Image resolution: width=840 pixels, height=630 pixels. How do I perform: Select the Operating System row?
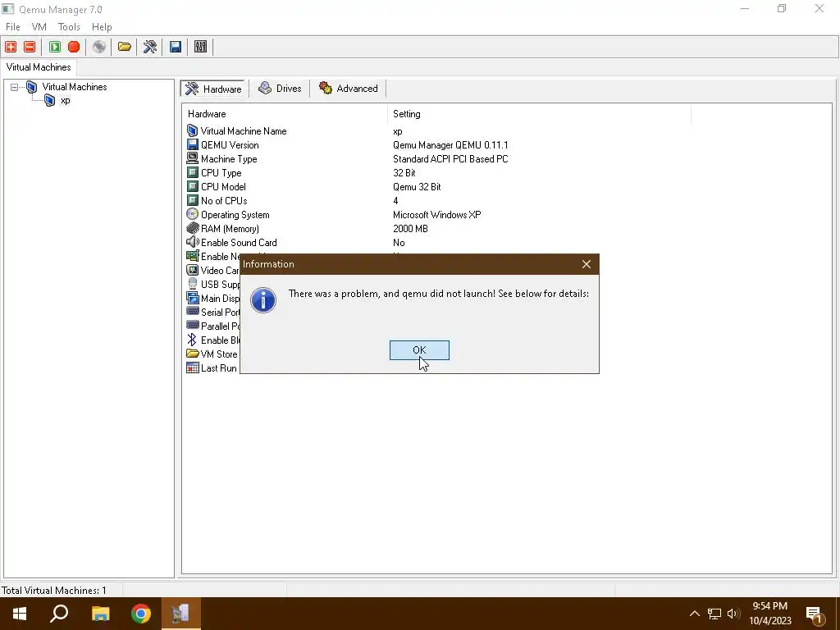[x=438, y=215]
